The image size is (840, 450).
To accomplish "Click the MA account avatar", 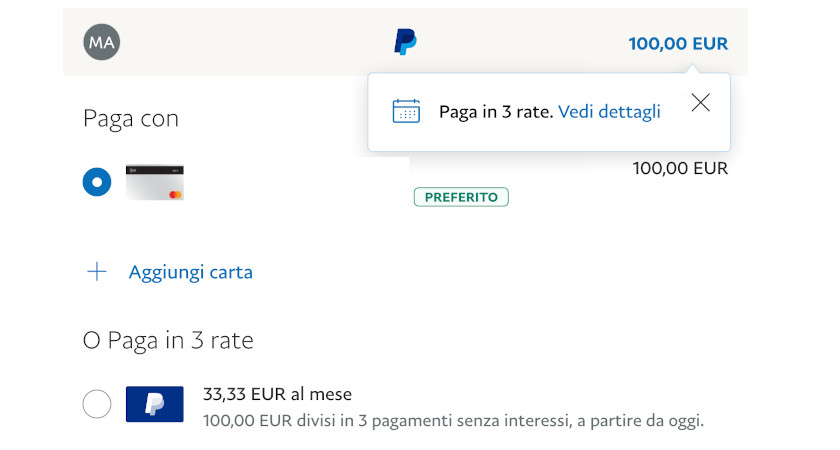I will [101, 42].
